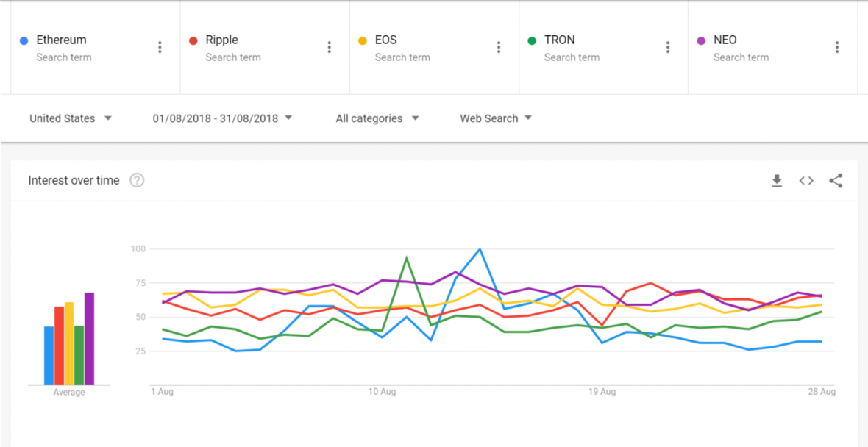Open the date range dropdown
The image size is (868, 447).
click(222, 118)
